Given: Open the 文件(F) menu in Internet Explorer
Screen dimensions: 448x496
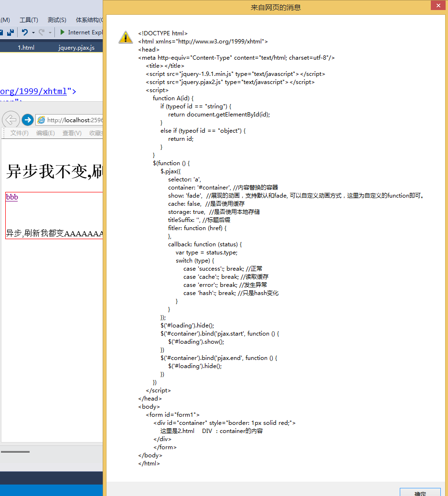Looking at the screenshot, I should [x=19, y=133].
